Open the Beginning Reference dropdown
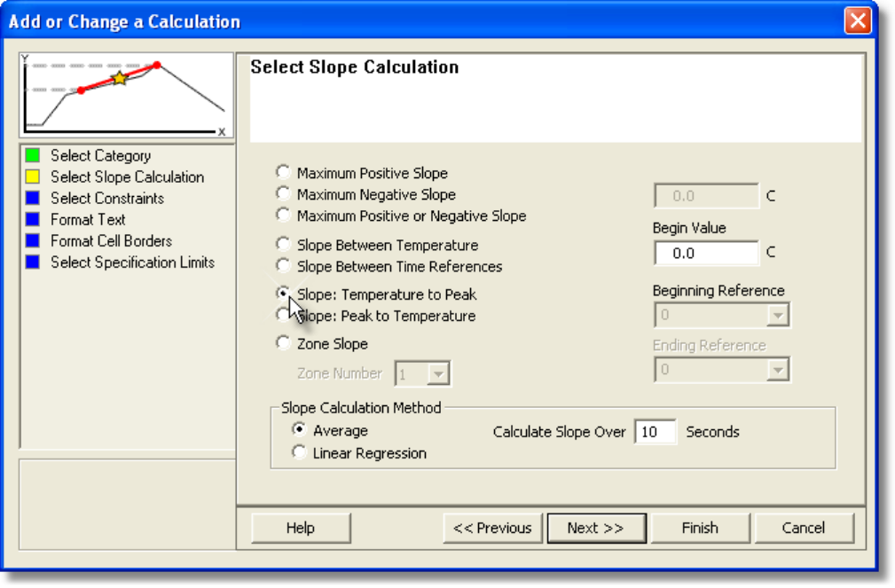895x588 pixels. [x=777, y=316]
